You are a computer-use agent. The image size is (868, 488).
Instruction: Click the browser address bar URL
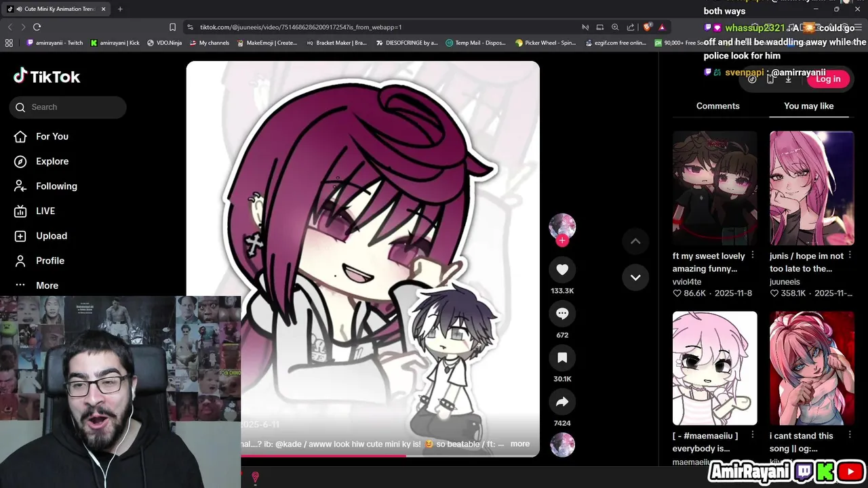coord(301,27)
